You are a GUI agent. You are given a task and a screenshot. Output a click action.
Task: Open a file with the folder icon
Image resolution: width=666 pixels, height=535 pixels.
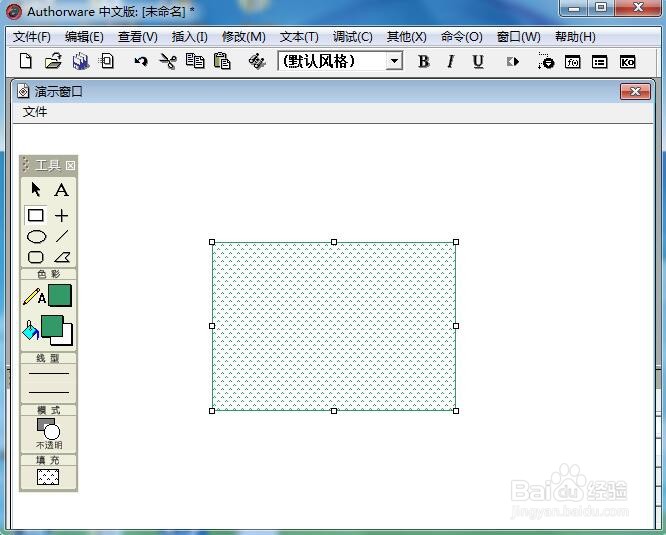coord(54,61)
